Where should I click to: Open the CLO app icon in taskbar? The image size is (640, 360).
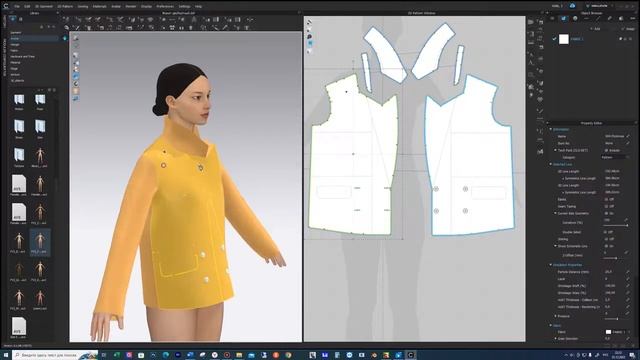411,355
